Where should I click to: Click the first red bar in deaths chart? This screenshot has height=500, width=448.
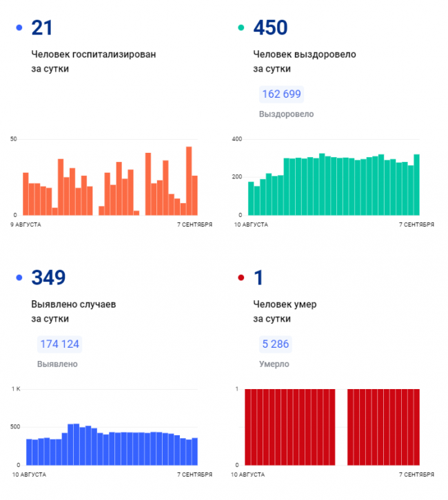tap(248, 427)
